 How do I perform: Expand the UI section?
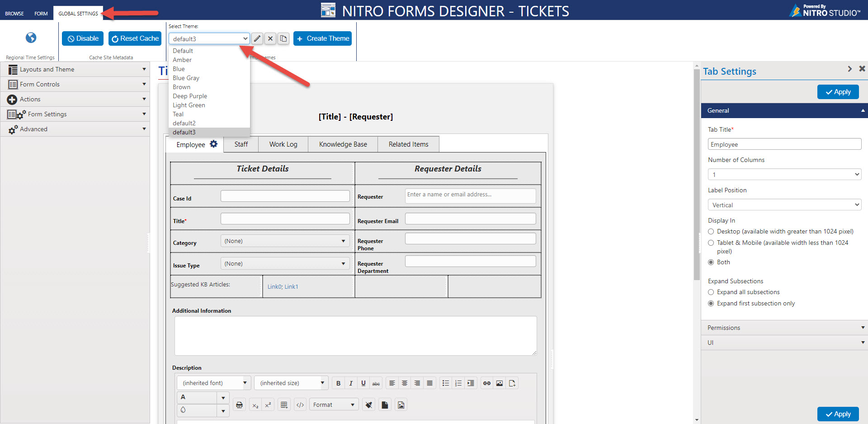point(784,343)
